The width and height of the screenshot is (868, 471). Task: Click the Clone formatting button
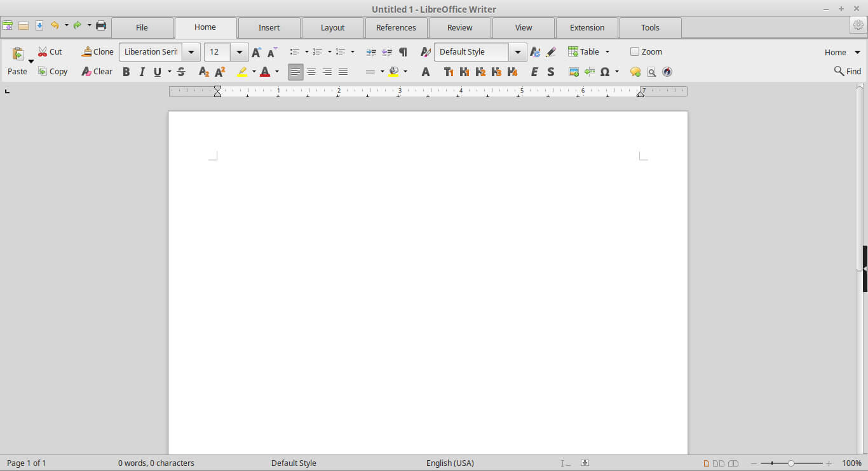click(x=97, y=52)
